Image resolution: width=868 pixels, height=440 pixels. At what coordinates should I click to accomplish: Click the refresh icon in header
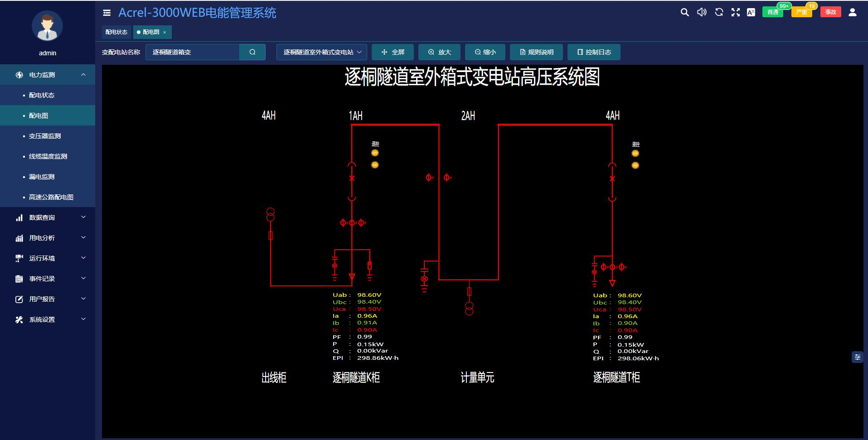click(719, 12)
